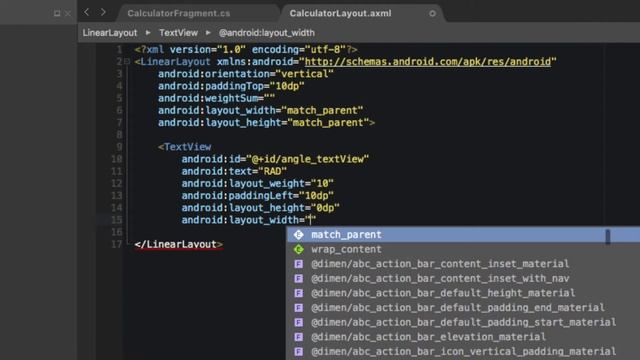Close the side pad with X icon
Image resolution: width=640 pixels, height=360 pixels.
pyautogui.click(x=68, y=13)
